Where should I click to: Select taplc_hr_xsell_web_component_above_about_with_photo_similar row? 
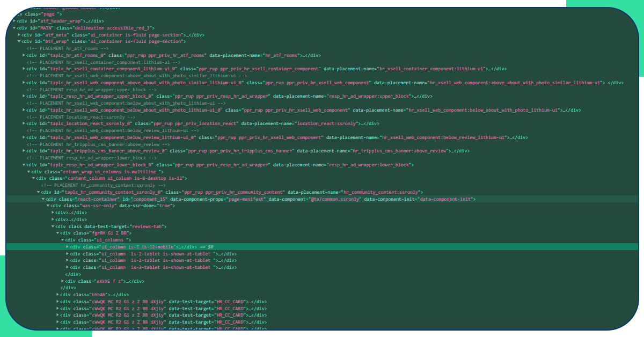325,83
